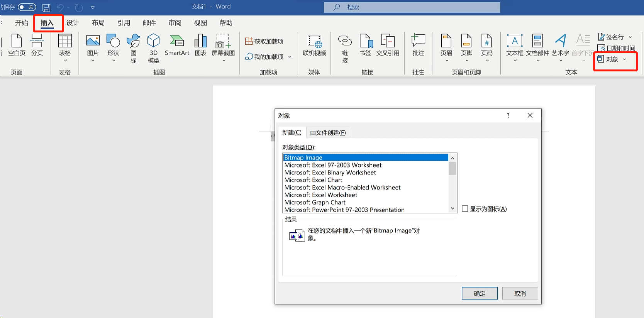Open the header (页眉) options

[446, 48]
